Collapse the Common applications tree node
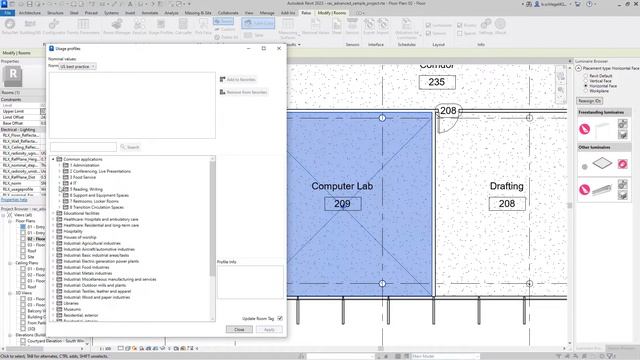640x360 pixels. [x=53, y=159]
